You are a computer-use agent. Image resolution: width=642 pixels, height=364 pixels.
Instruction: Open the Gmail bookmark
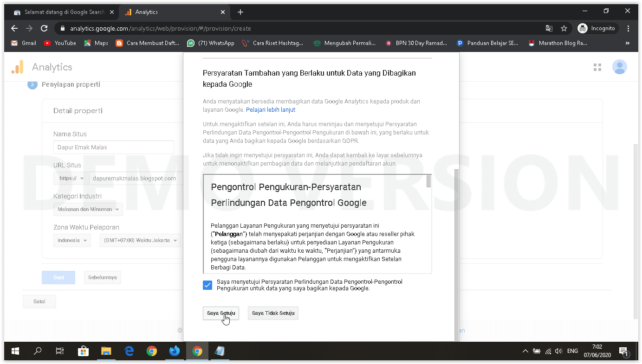(x=24, y=43)
